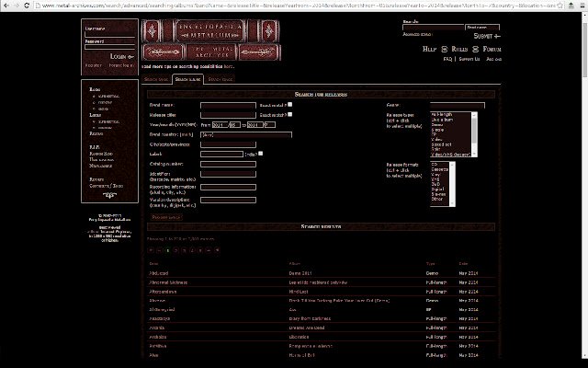Select Live album in release type list
This screenshot has height=368, width=588.
442,120
